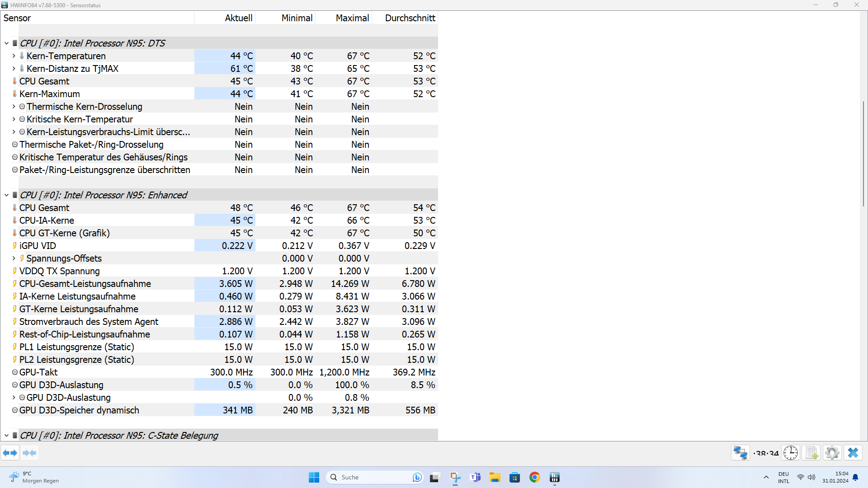Open the weather widget showing 9°C

coord(34,477)
